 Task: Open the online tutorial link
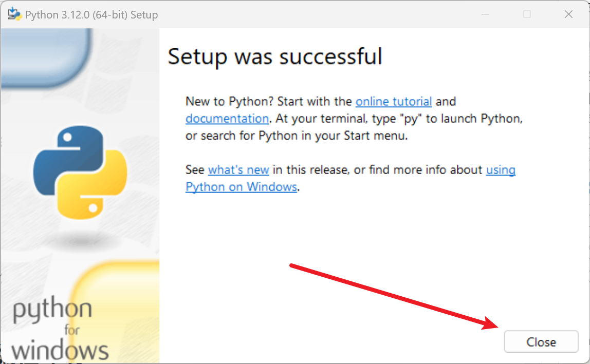coord(394,101)
